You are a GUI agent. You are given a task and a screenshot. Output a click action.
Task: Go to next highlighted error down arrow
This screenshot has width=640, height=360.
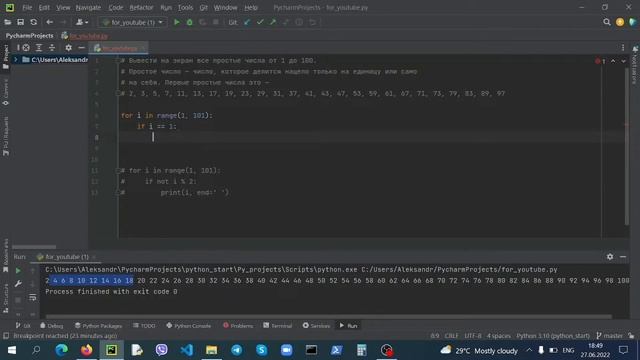(x=623, y=61)
